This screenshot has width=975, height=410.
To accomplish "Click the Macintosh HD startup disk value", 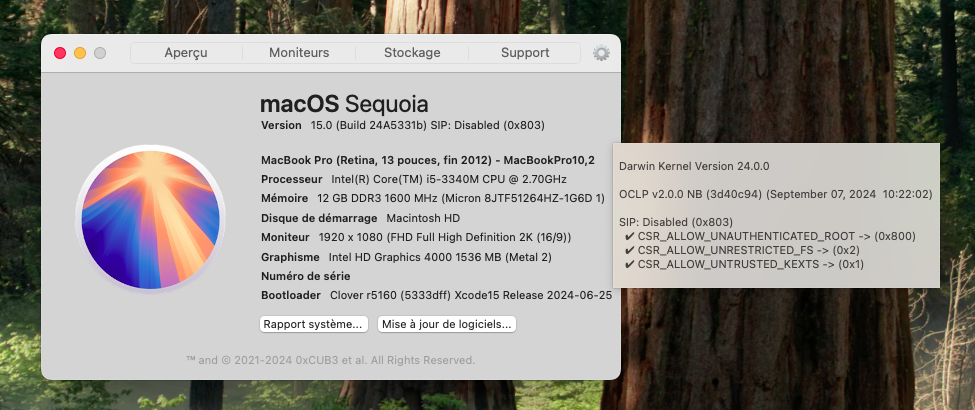I will point(423,218).
